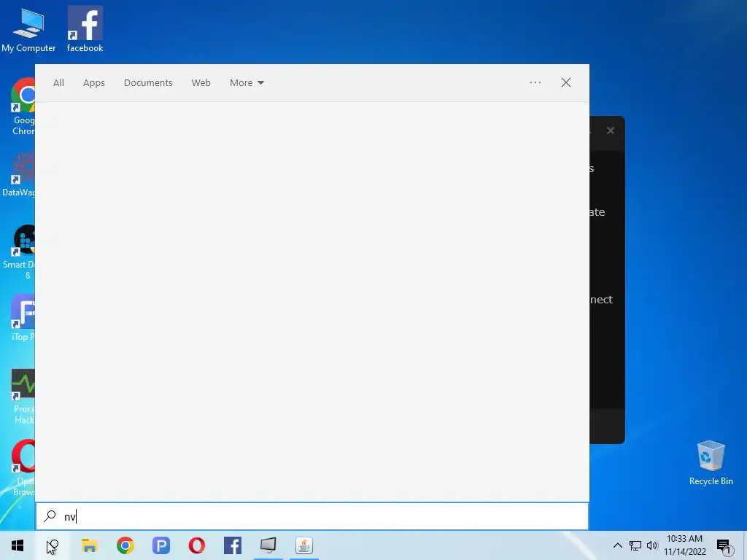Open the iTop PDF desktop shortcut

(x=23, y=318)
